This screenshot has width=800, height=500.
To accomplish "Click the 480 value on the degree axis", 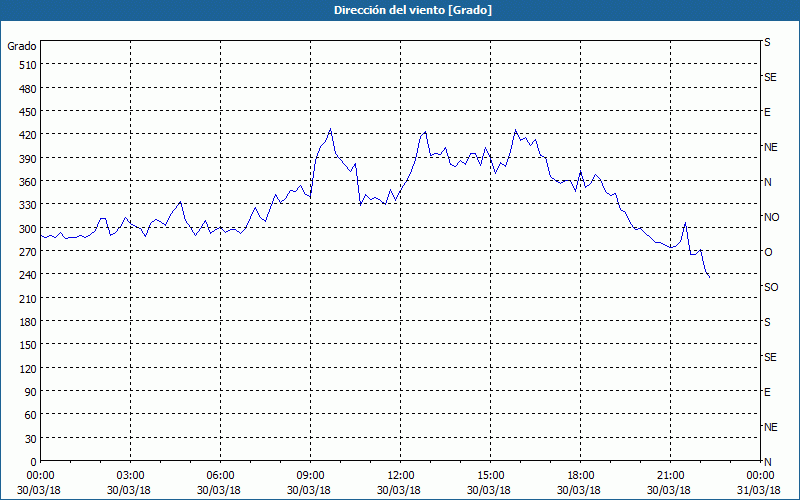I will [x=28, y=89].
